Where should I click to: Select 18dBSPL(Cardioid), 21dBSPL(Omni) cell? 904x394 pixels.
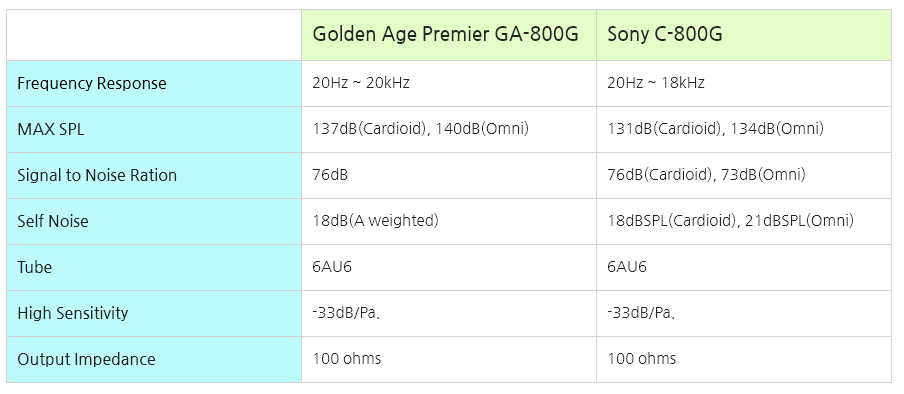pyautogui.click(x=744, y=222)
